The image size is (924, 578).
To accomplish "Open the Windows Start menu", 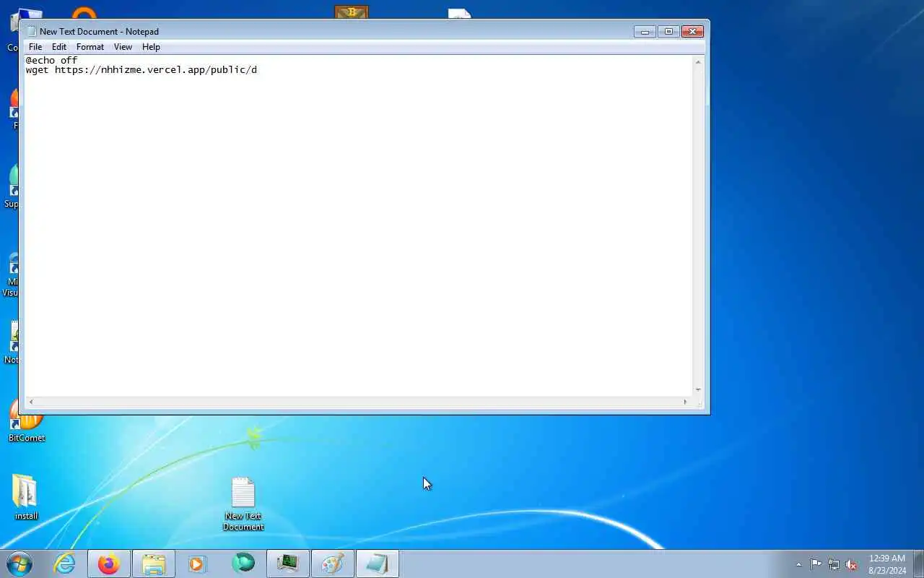I will coord(19,564).
